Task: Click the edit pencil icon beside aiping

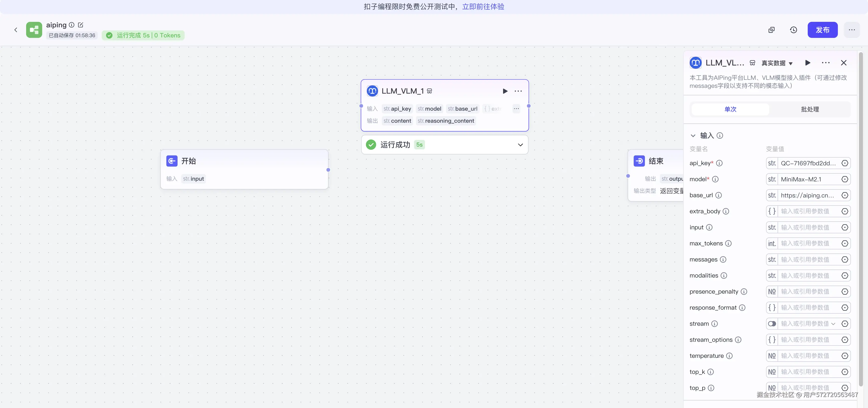Action: [x=81, y=25]
